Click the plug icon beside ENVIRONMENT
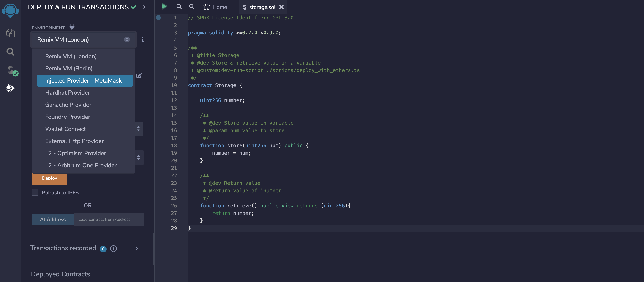Viewport: 644px width, 282px height. click(x=72, y=27)
